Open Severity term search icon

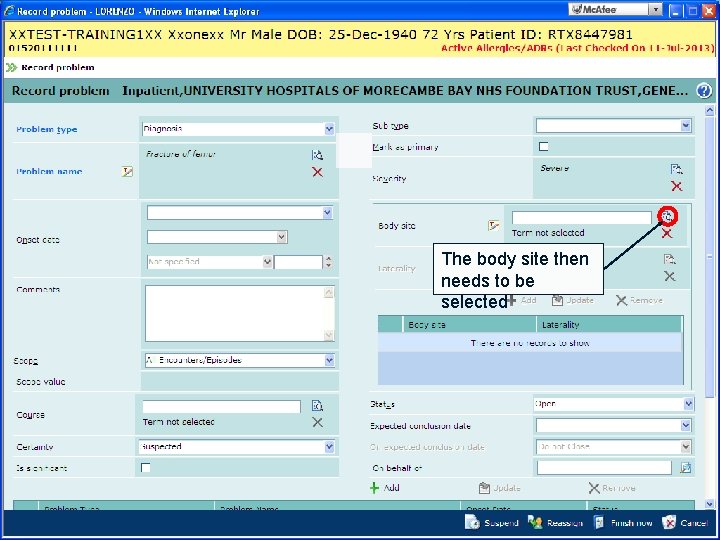coord(676,169)
